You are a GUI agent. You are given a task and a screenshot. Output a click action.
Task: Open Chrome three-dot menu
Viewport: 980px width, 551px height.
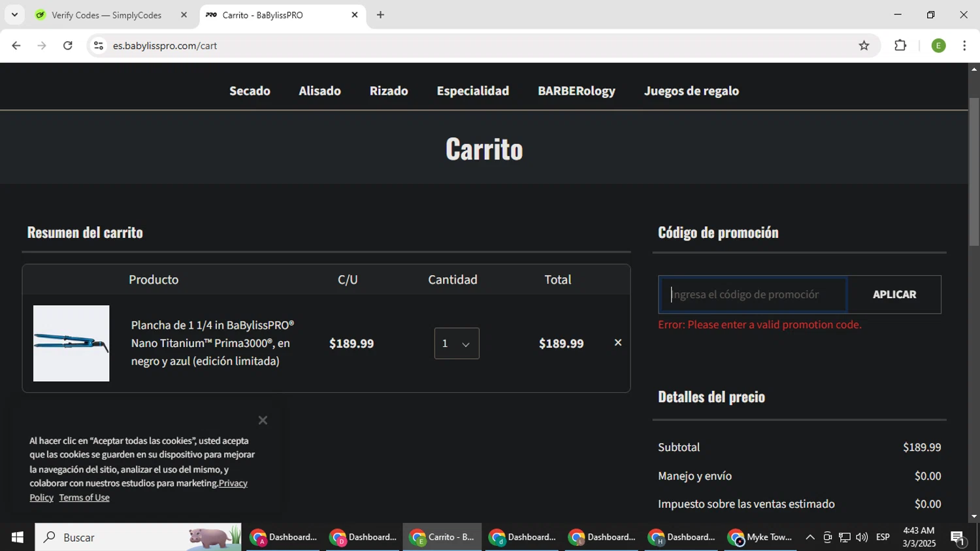coord(964,46)
